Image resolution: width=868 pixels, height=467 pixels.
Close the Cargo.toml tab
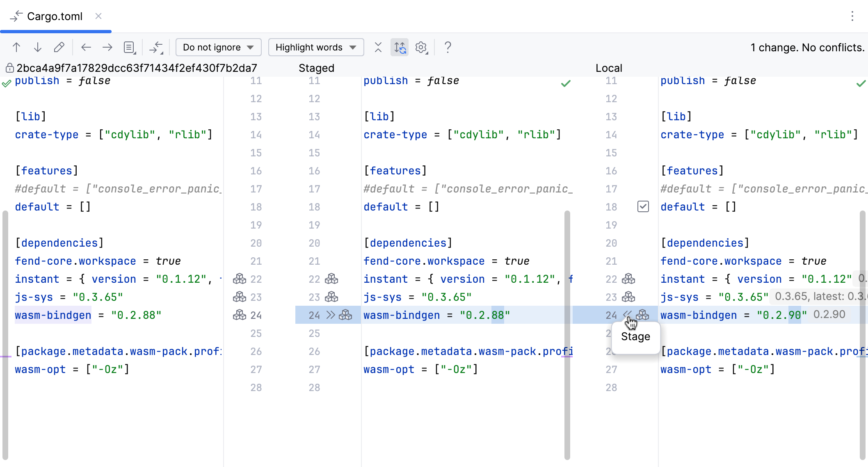(98, 16)
